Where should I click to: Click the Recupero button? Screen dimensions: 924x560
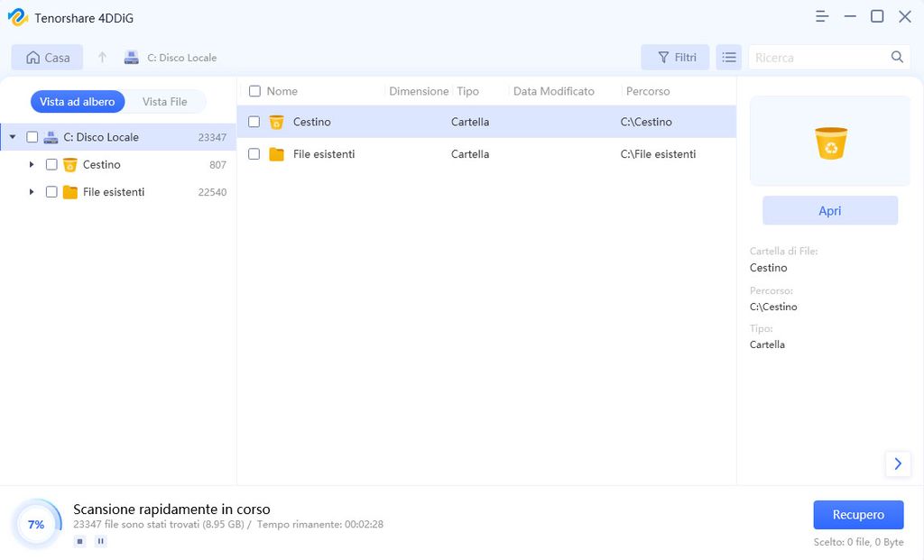pos(857,515)
